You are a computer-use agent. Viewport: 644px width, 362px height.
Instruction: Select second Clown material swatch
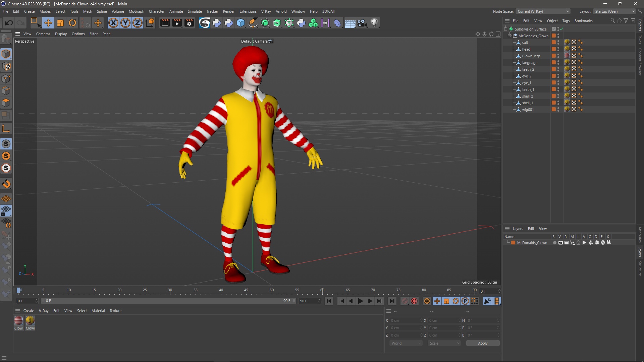point(30,321)
